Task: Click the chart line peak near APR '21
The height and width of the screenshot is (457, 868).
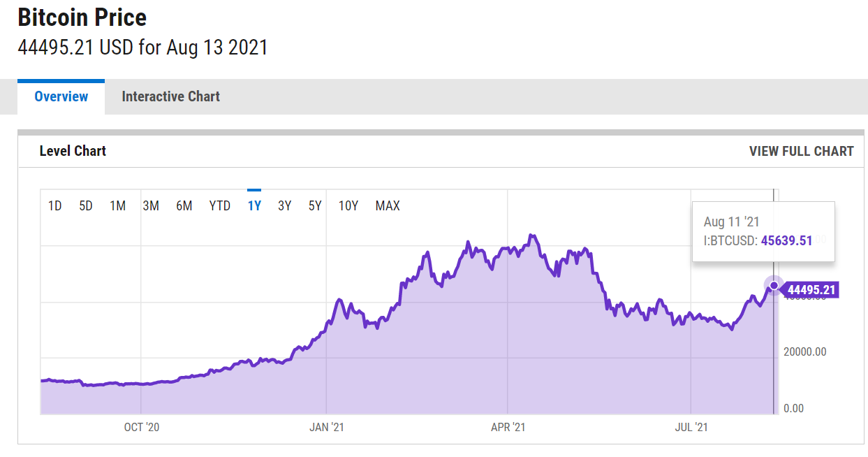Action: pyautogui.click(x=532, y=236)
